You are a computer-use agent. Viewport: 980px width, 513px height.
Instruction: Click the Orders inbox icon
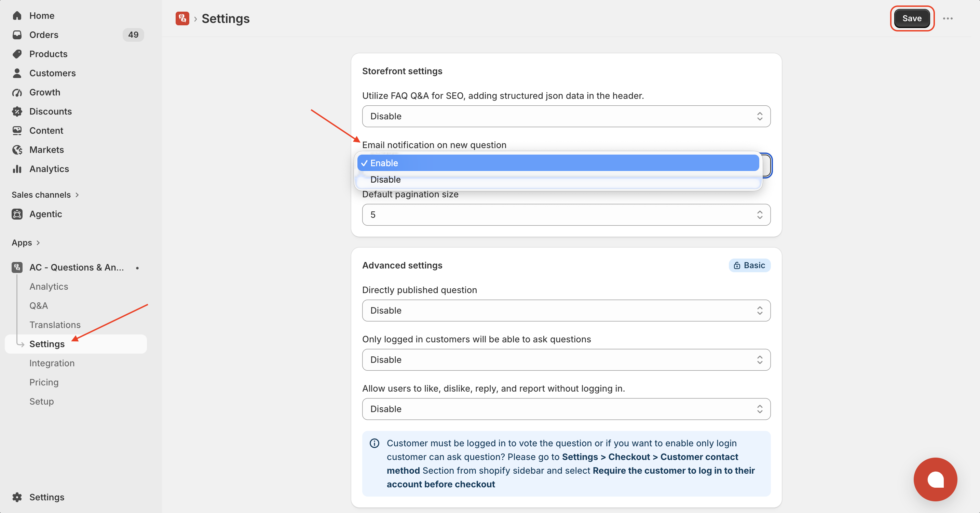pos(17,35)
